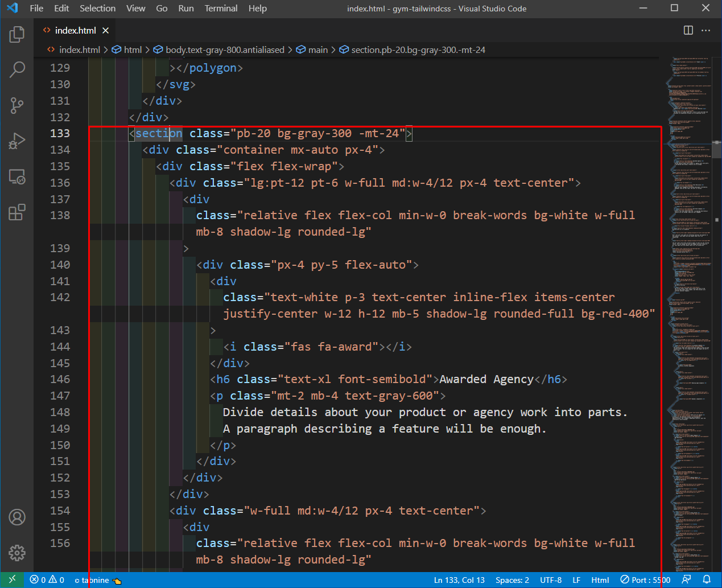Open the File menu
This screenshot has width=722, height=588.
coord(36,8)
